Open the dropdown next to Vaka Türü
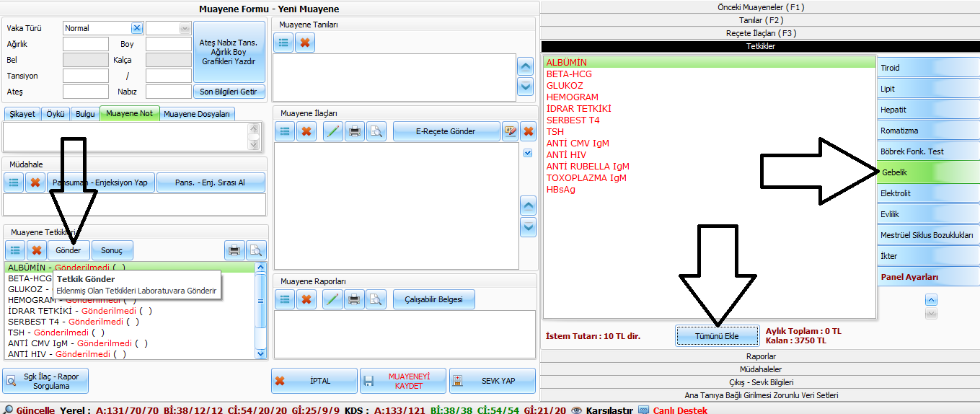 click(x=168, y=28)
